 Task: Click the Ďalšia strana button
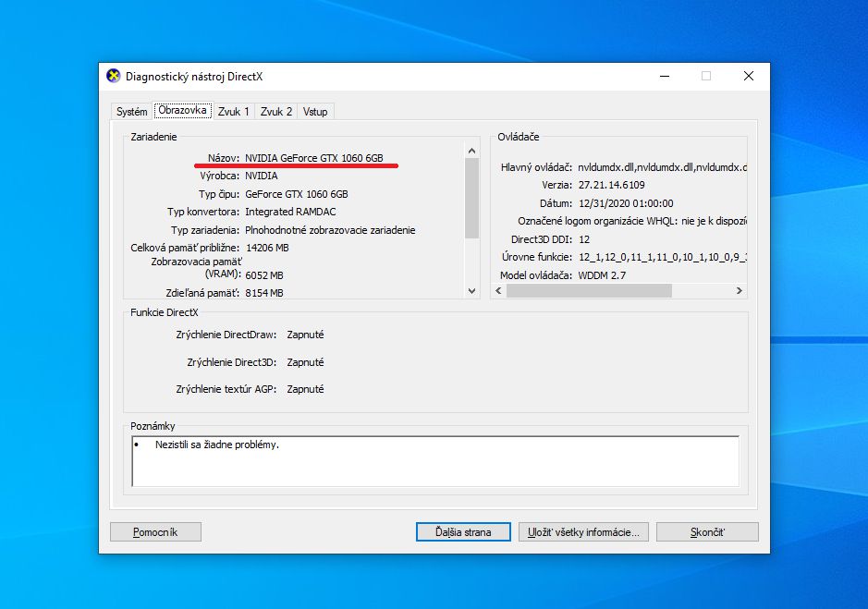(463, 532)
